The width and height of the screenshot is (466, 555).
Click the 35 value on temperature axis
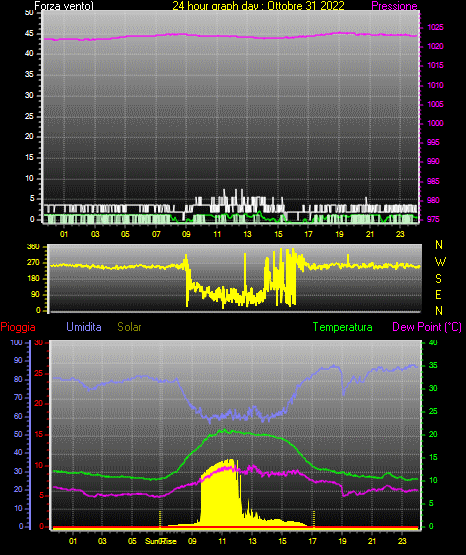[x=433, y=365]
